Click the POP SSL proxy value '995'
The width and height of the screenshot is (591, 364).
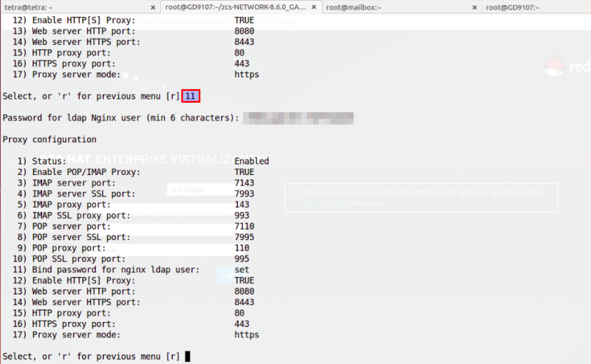[x=242, y=259]
